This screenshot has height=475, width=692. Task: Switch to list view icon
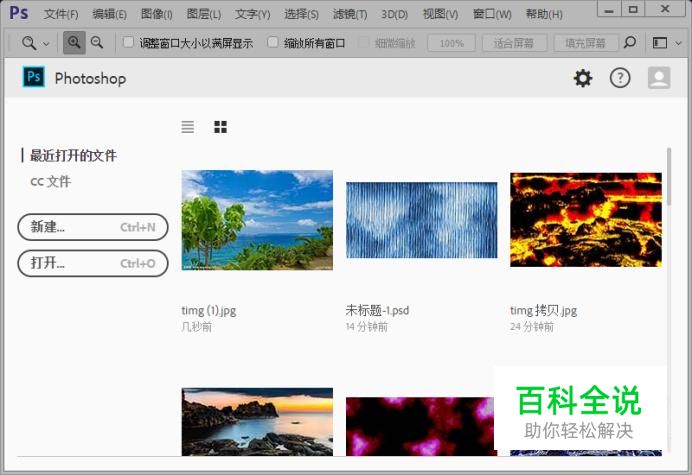188,127
